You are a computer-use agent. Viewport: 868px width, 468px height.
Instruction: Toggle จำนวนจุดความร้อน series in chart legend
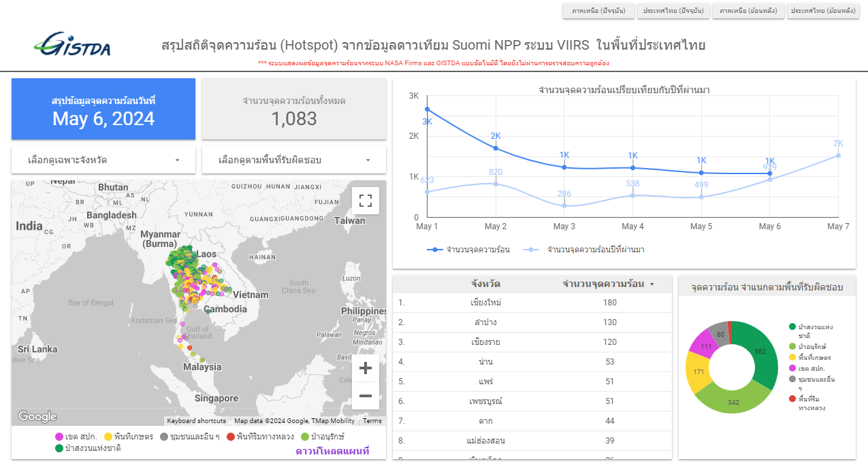click(469, 250)
